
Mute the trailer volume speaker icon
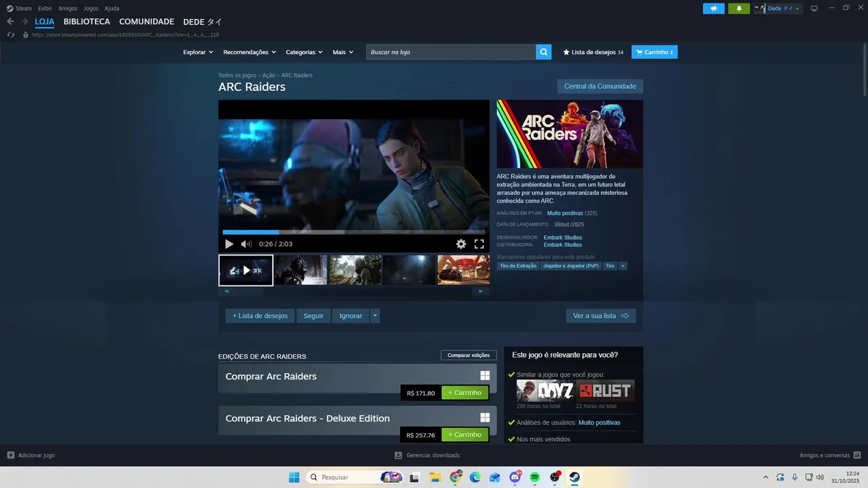[246, 244]
